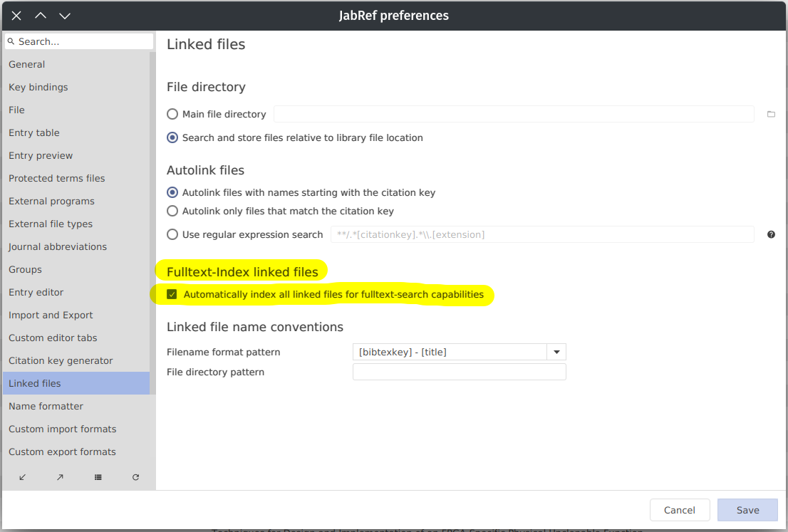Image resolution: width=788 pixels, height=532 pixels.
Task: Focus the preferences Search box
Action: pos(79,41)
